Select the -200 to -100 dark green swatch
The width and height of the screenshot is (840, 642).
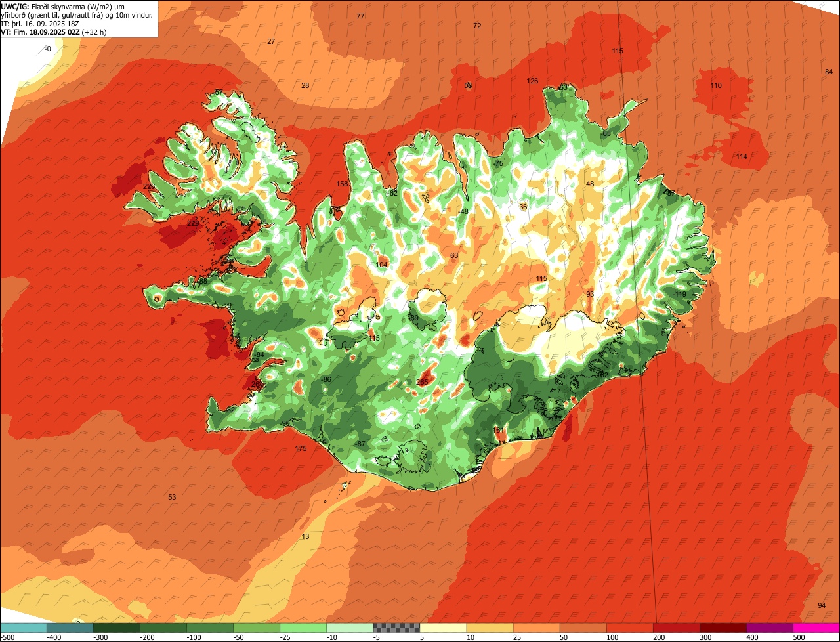(163, 628)
